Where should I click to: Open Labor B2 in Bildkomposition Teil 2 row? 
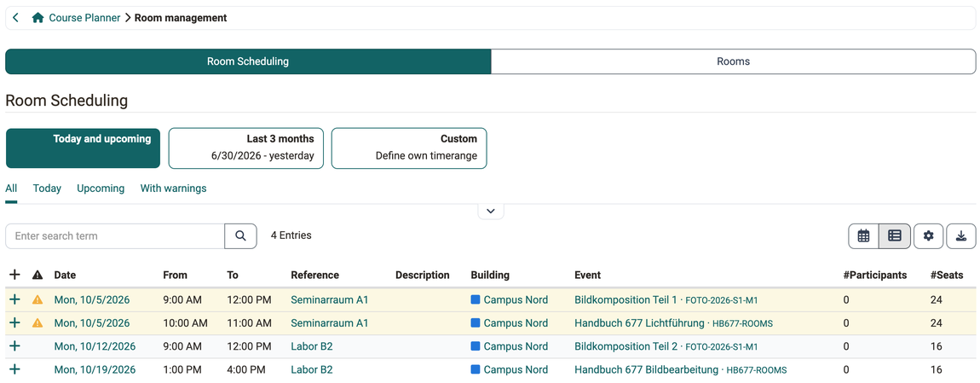coord(311,346)
